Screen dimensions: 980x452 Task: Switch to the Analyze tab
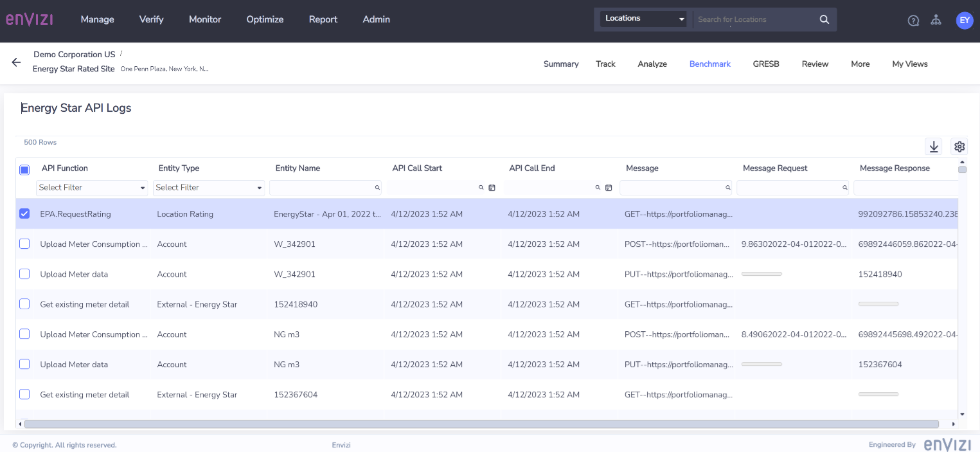point(652,64)
